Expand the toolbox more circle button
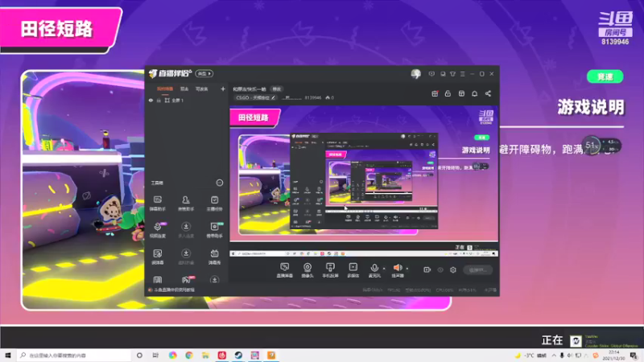The height and width of the screenshot is (362, 644). (220, 183)
